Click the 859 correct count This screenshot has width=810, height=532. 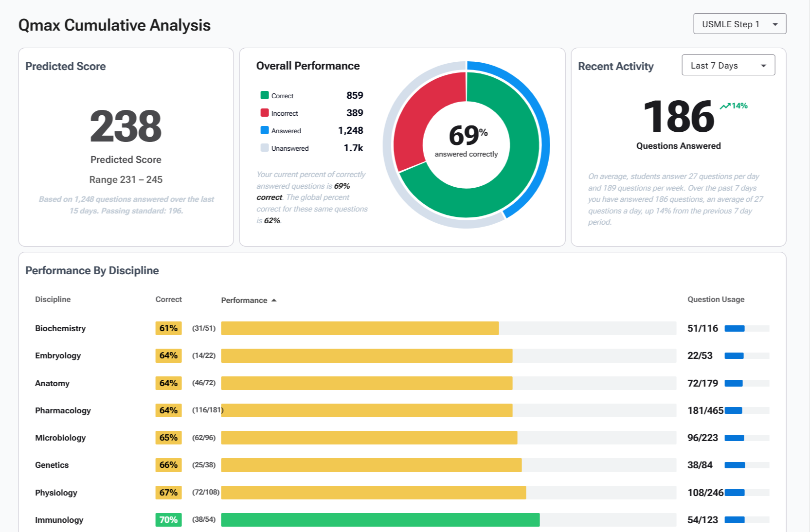tap(355, 95)
